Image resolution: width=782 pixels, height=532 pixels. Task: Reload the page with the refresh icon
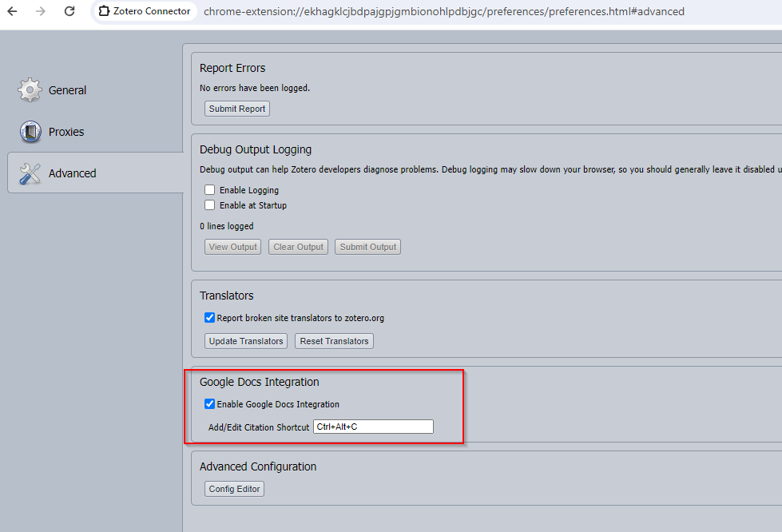(x=69, y=11)
